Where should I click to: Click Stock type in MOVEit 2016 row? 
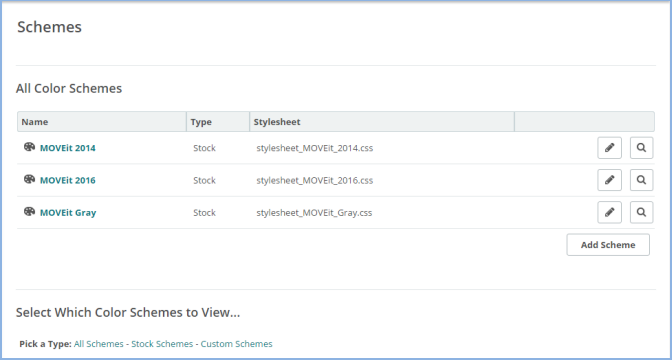(204, 180)
